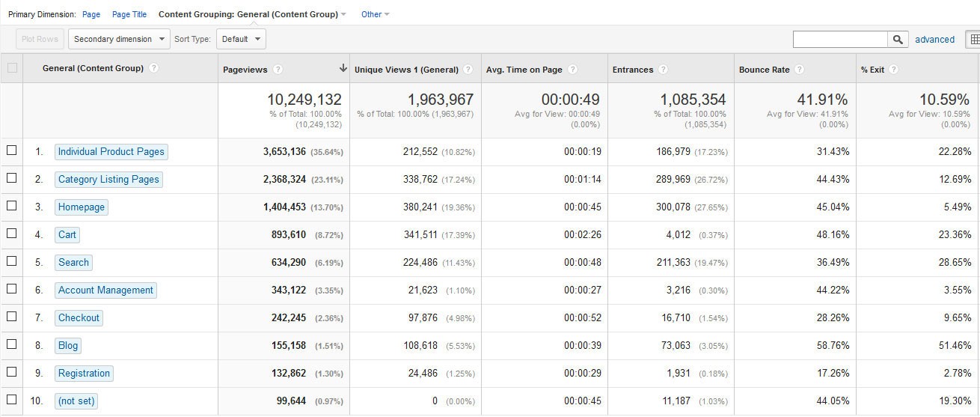Viewport: 980px width, 417px height.
Task: Open the Secondary dimension dropdown
Action: [x=119, y=39]
